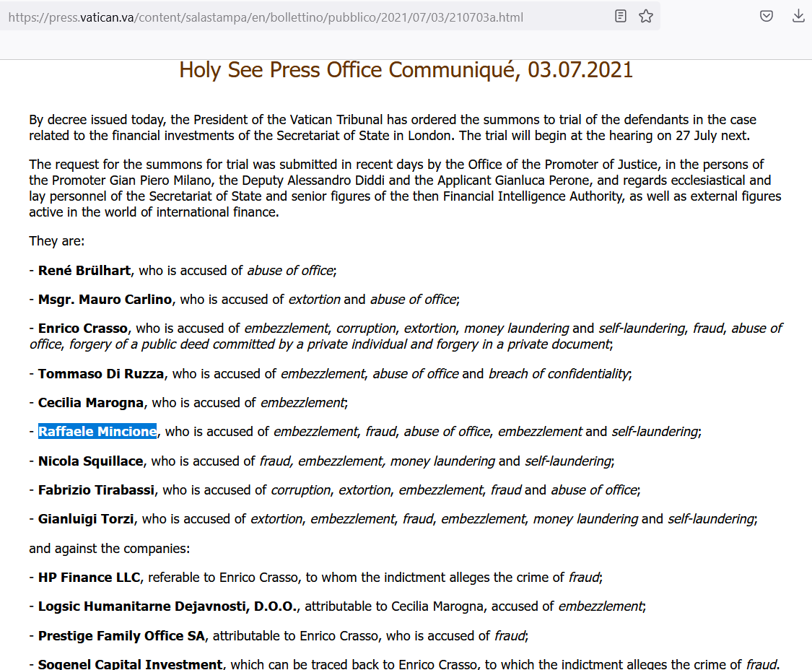Screen dimensions: 812x670
Task: Click 'Gianluca Perone' in second paragraph
Action: point(541,180)
